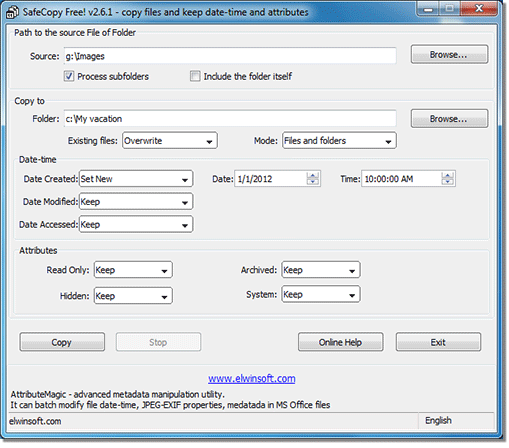
Task: Open the Existing files dropdown
Action: (x=170, y=141)
